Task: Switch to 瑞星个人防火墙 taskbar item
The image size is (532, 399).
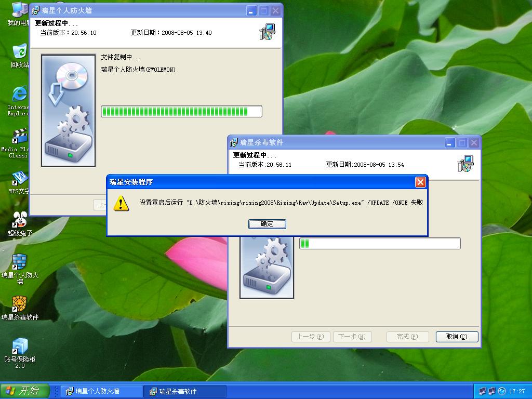Action: pos(101,391)
